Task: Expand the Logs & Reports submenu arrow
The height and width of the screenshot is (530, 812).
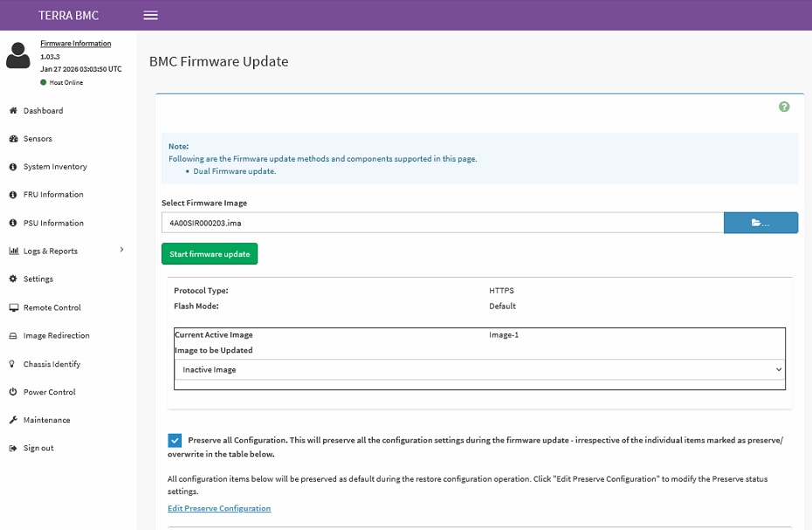Action: (121, 250)
